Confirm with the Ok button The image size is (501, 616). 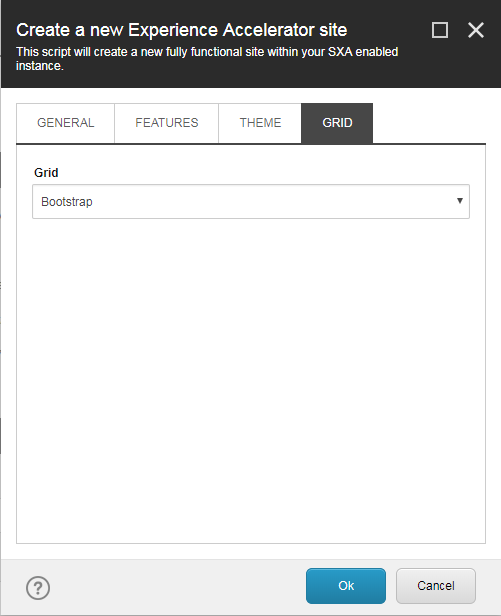pyautogui.click(x=346, y=586)
